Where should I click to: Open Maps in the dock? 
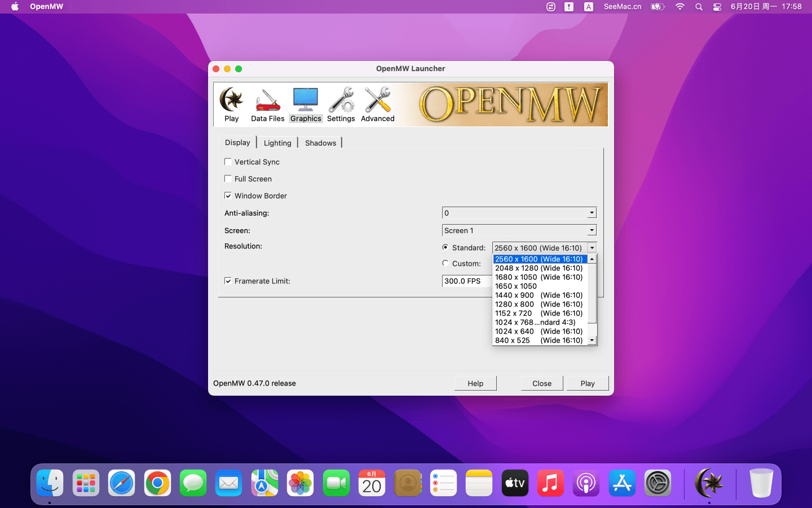pos(264,483)
